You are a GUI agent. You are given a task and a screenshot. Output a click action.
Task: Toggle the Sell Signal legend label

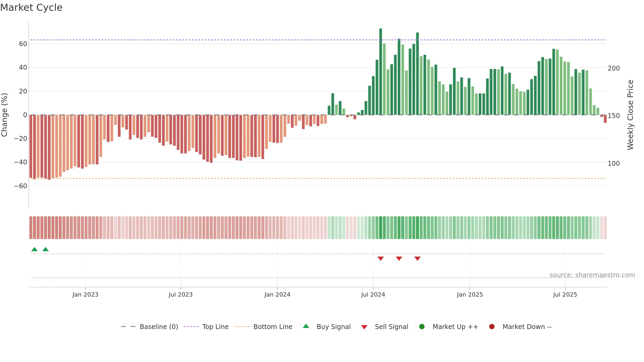coord(391,327)
